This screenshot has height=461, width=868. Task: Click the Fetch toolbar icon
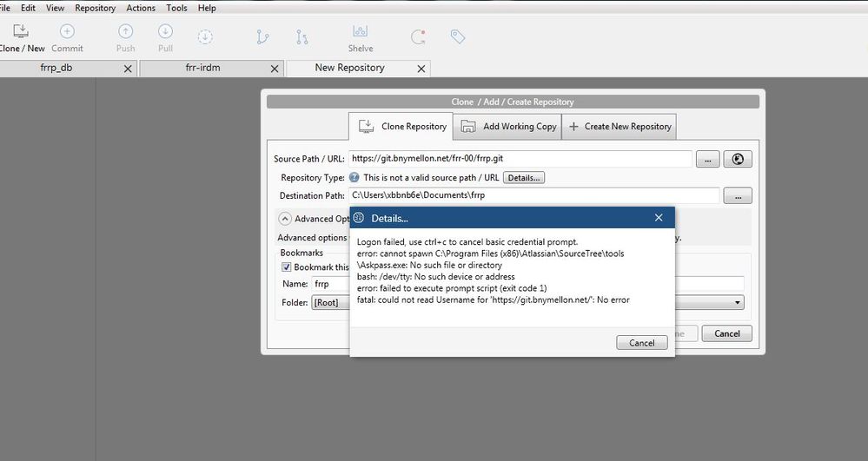pyautogui.click(x=205, y=36)
